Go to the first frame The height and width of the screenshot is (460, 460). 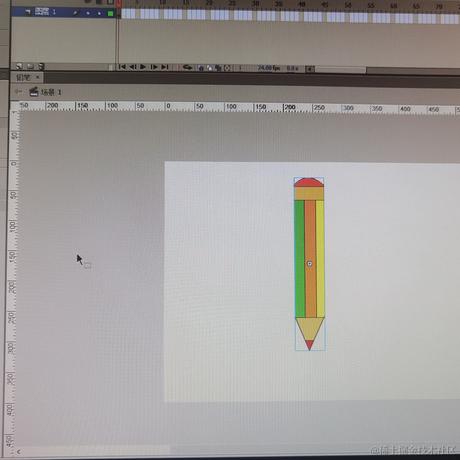[x=122, y=67]
